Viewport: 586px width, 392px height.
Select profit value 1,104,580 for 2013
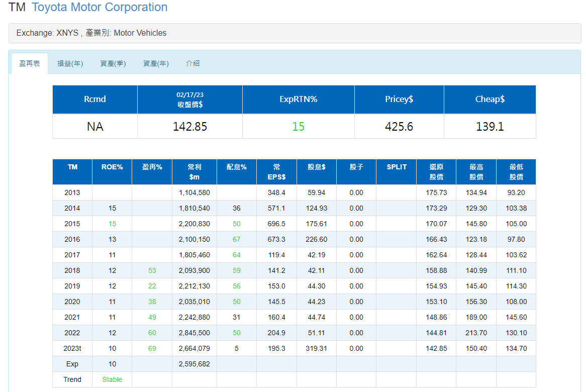[194, 193]
